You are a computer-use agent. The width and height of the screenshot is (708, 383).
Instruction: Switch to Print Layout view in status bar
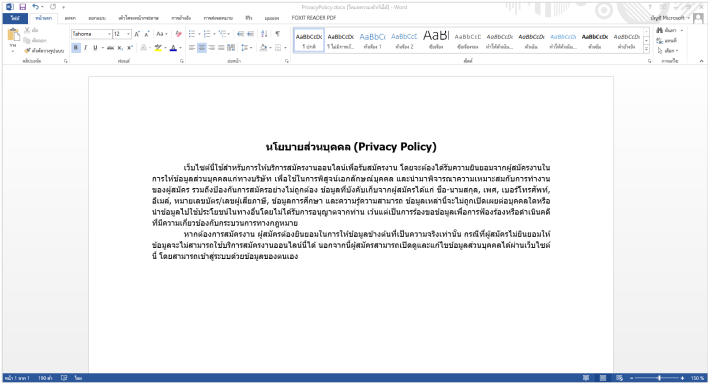603,378
